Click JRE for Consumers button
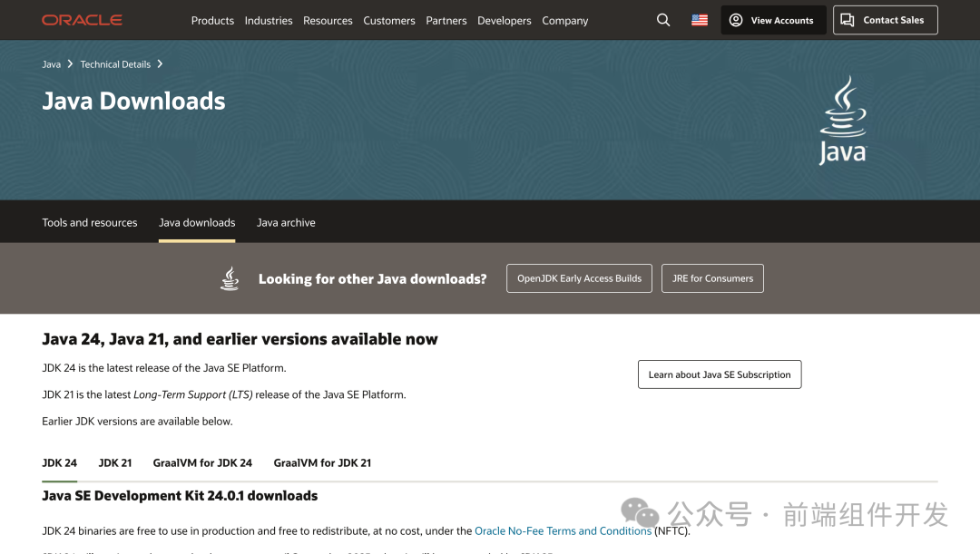This screenshot has width=980, height=554. click(712, 278)
